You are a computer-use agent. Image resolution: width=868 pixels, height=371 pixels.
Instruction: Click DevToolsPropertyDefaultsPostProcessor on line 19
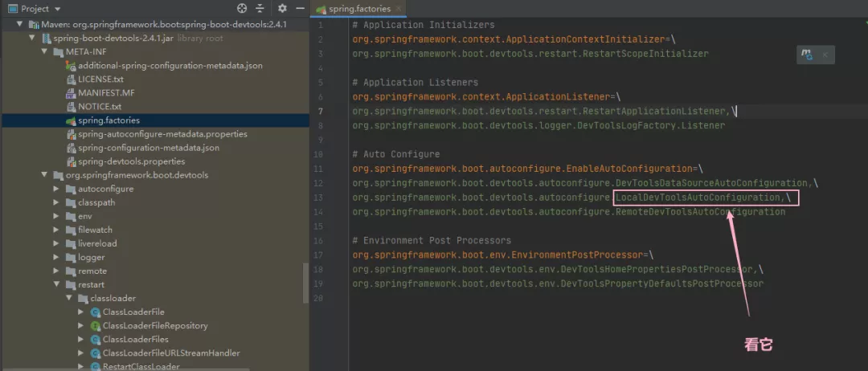pos(662,283)
